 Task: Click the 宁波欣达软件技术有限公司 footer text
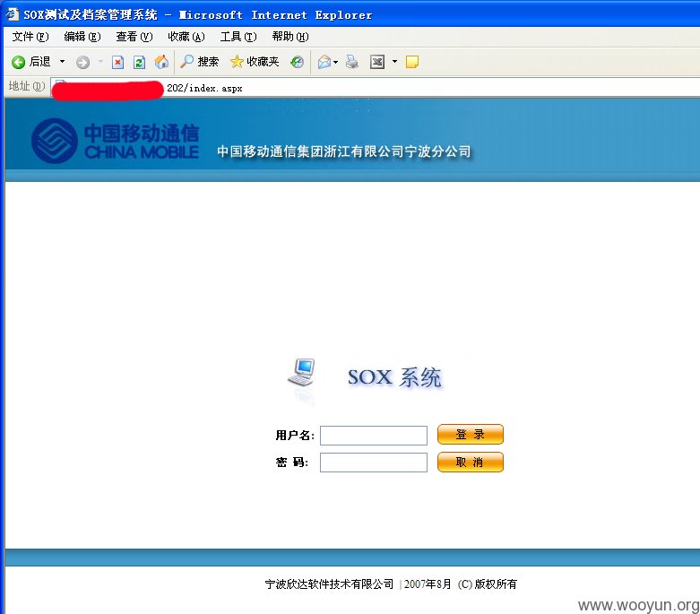[x=329, y=584]
